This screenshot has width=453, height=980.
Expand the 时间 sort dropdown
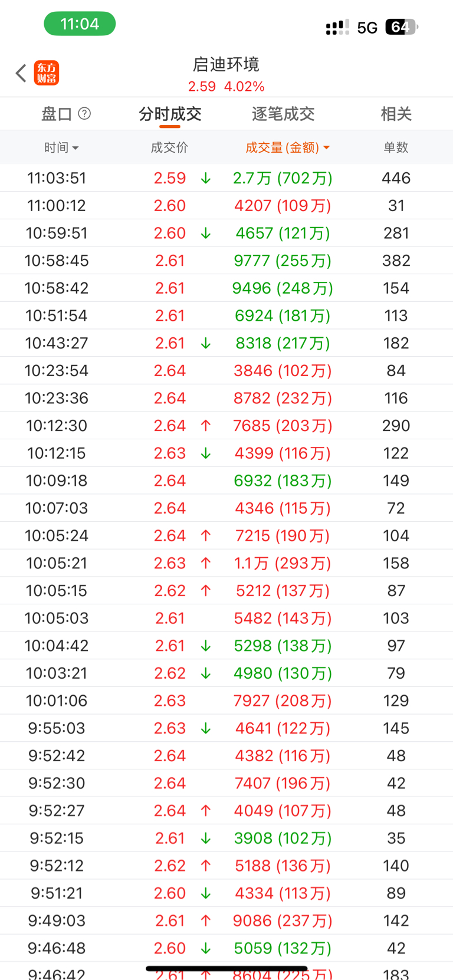coord(61,147)
